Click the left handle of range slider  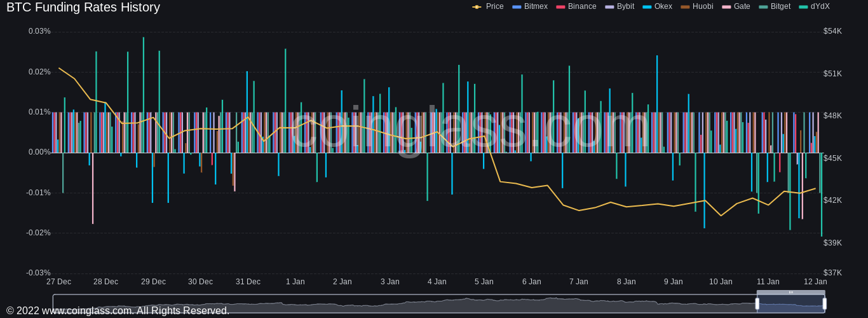[x=757, y=303]
